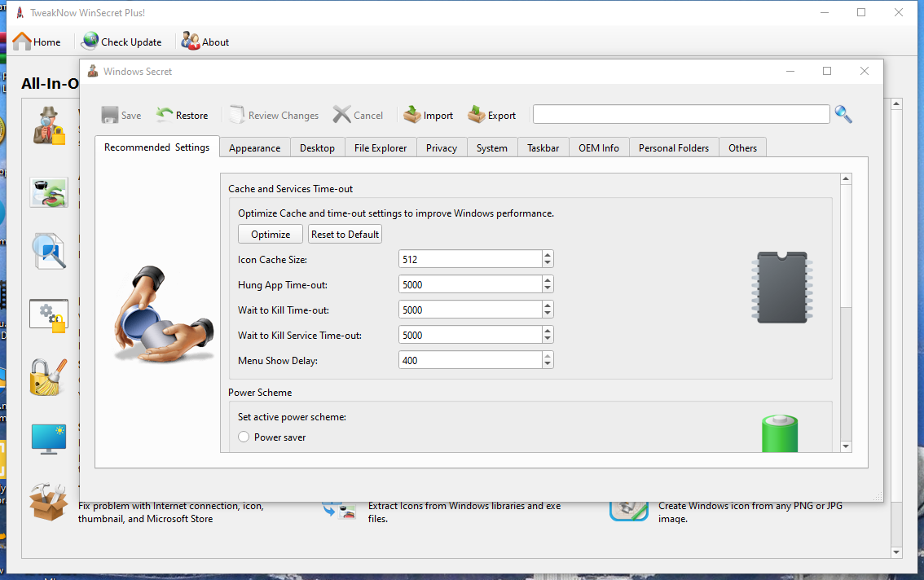
Task: Click the glass and cloth cleaner icon
Action: tap(49, 192)
